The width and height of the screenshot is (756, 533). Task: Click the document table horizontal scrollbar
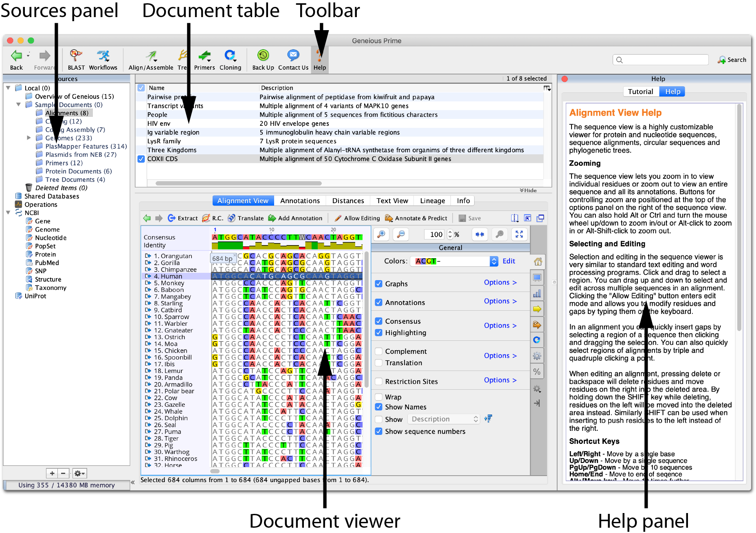point(239,183)
